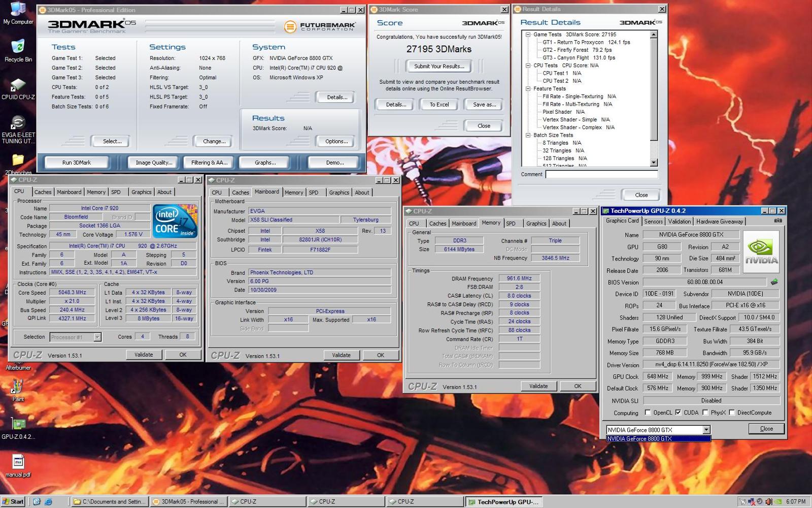Click the NVIDIA logo in GPU-Z
The width and height of the screenshot is (812, 508).
[x=761, y=252]
